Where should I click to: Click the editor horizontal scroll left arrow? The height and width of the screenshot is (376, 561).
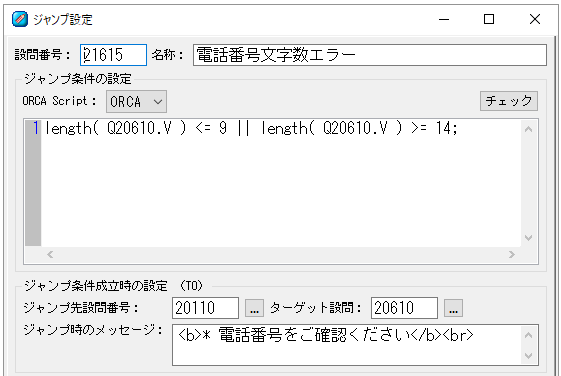click(50, 254)
